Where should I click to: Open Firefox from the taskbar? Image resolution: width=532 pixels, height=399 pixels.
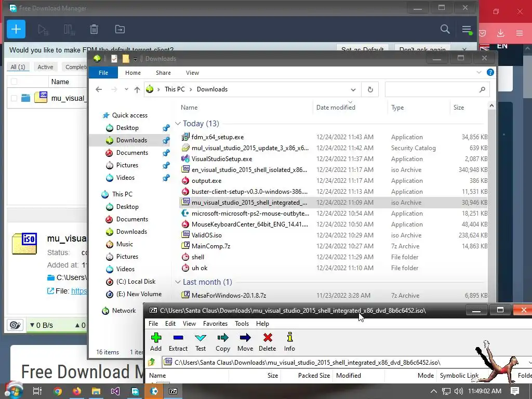[x=77, y=391]
